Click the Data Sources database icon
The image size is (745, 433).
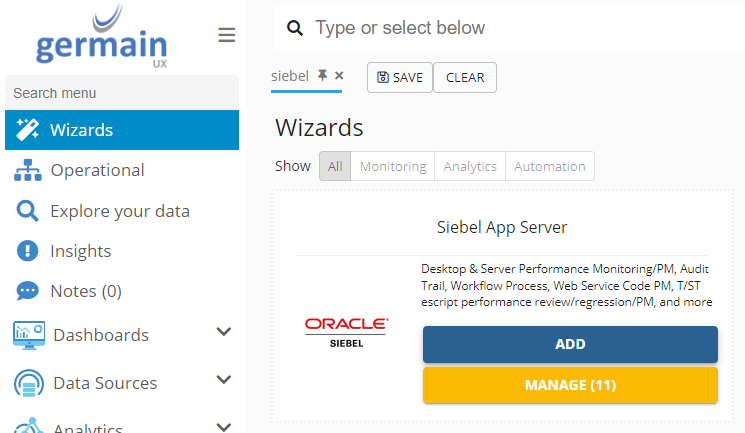28,383
